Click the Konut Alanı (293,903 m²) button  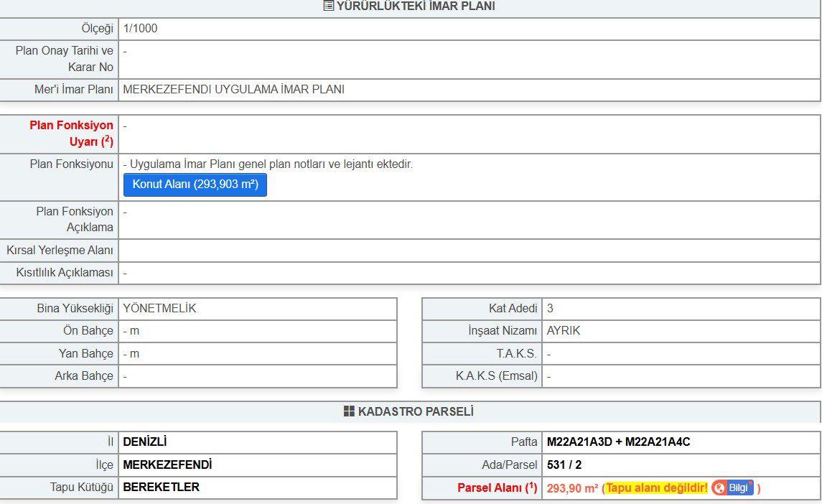click(x=195, y=185)
